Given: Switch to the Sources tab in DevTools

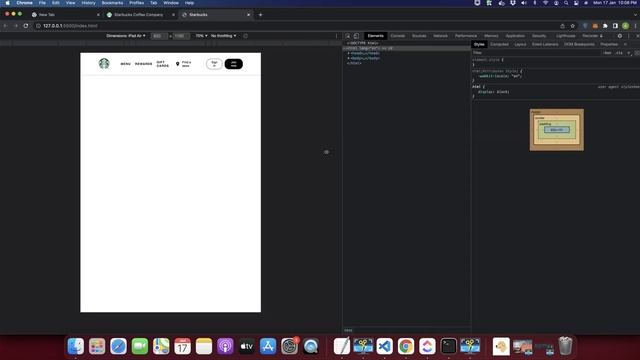Looking at the screenshot, I should coord(419,36).
